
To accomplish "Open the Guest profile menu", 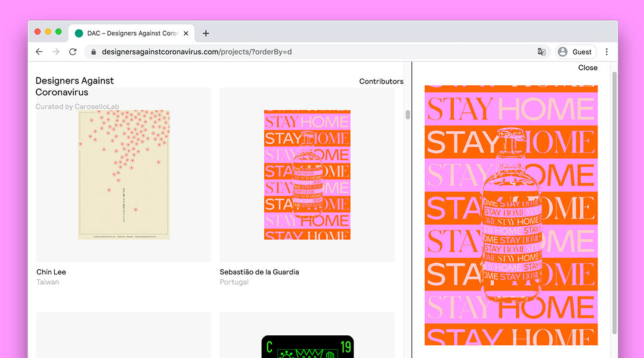I will tap(576, 52).
